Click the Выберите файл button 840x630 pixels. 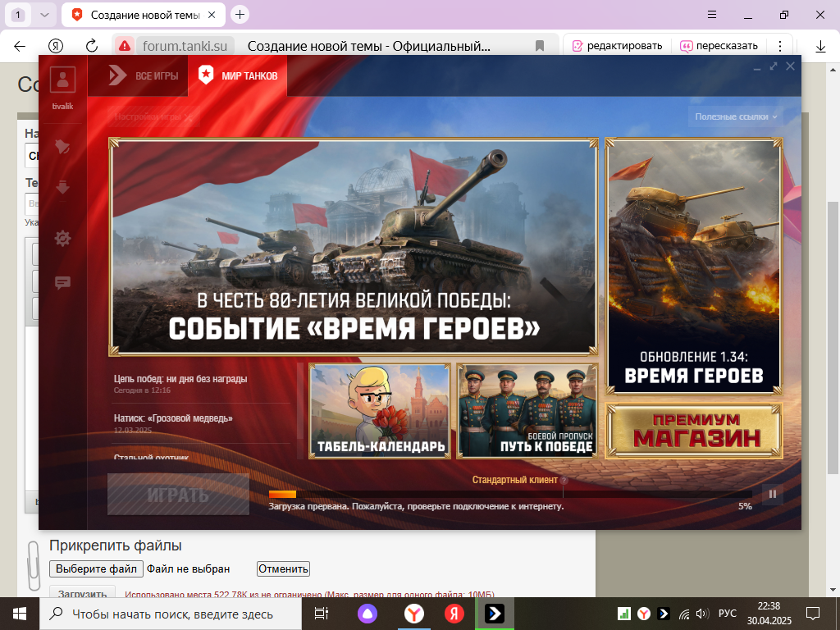pyautogui.click(x=97, y=569)
